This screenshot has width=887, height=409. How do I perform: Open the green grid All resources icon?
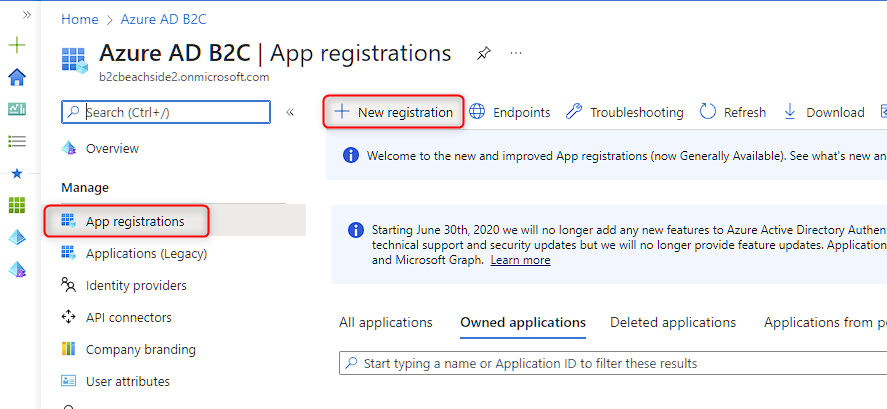coord(18,205)
